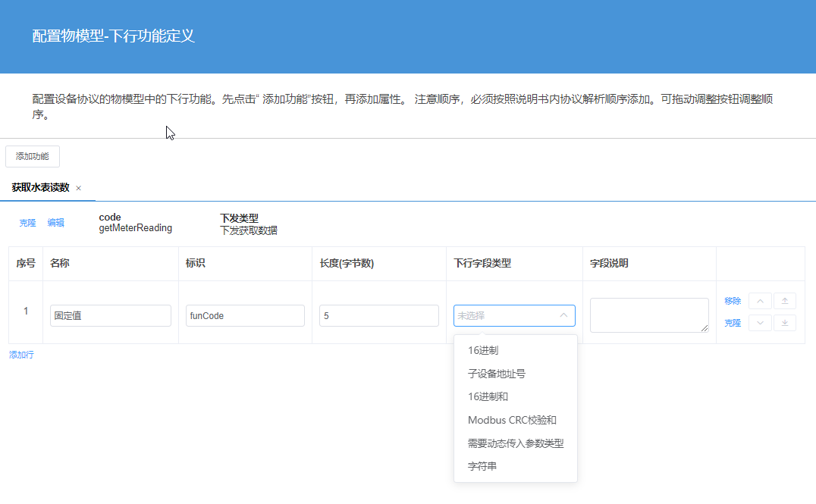Viewport: 816px width, 504px height.
Task: Click the move row down arrow icon
Action: pos(760,323)
